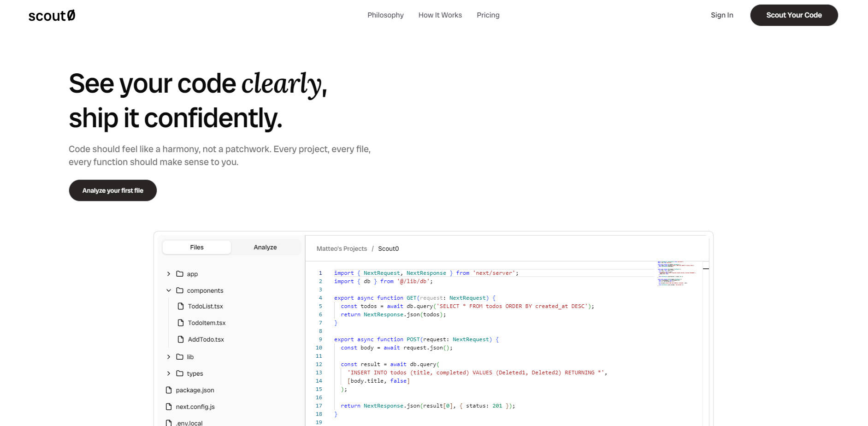
Task: Switch to the Analyze tab
Action: (x=265, y=247)
